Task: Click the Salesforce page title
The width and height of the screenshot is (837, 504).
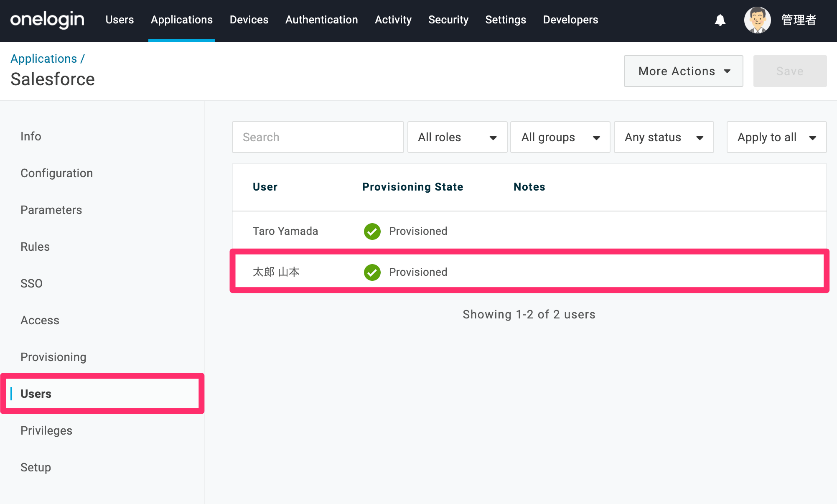Action: [53, 79]
